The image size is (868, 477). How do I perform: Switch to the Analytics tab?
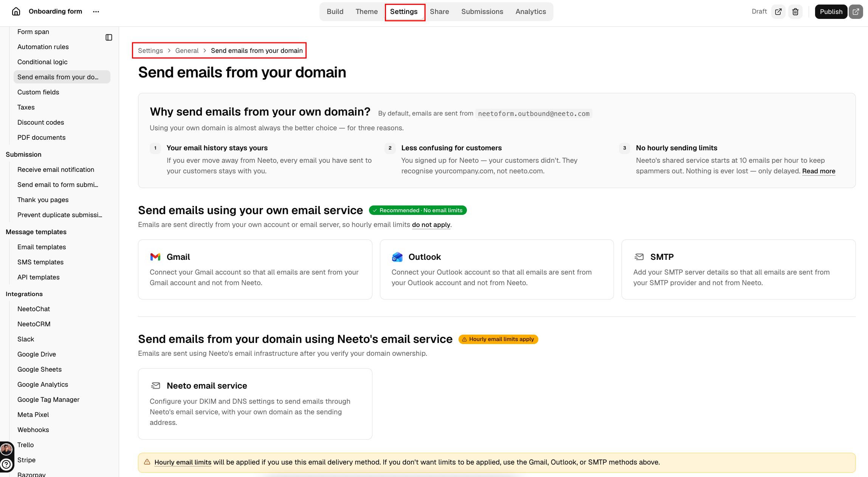pos(530,12)
